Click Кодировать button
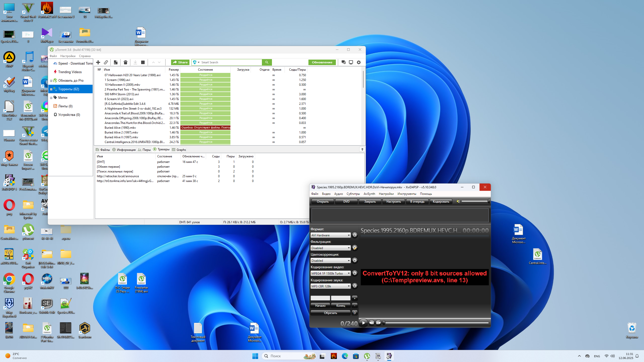This screenshot has width=644, height=362. pyautogui.click(x=441, y=201)
